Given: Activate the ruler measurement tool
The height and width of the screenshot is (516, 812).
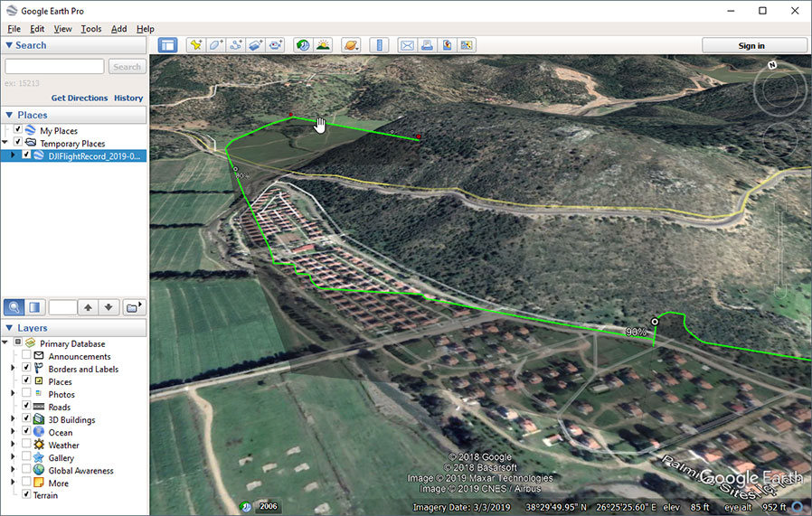Looking at the screenshot, I should (x=379, y=45).
